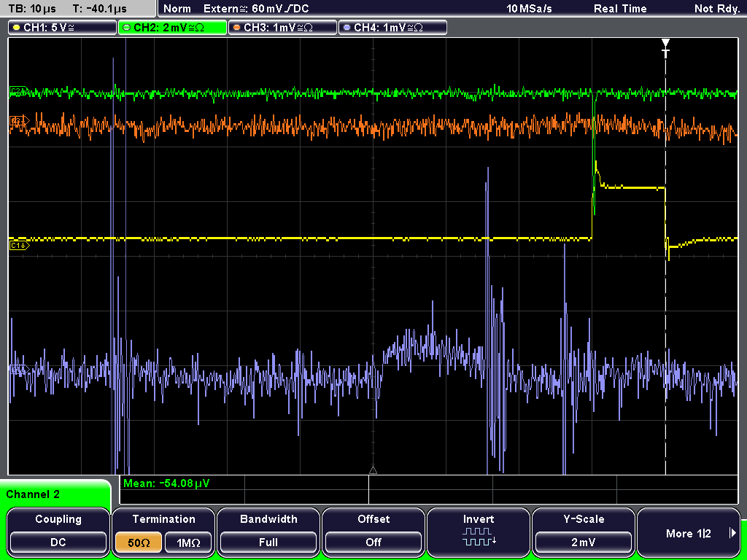Click the Extern 60 mV trigger source

point(256,9)
